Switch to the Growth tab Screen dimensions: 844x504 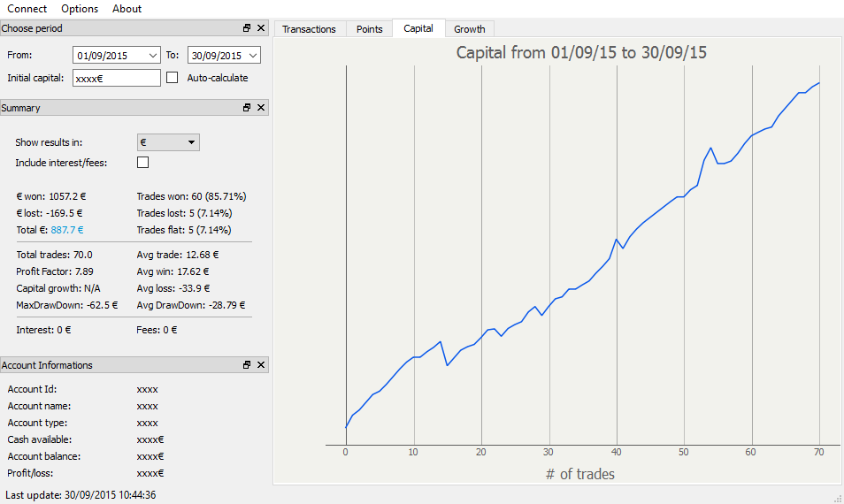point(470,29)
